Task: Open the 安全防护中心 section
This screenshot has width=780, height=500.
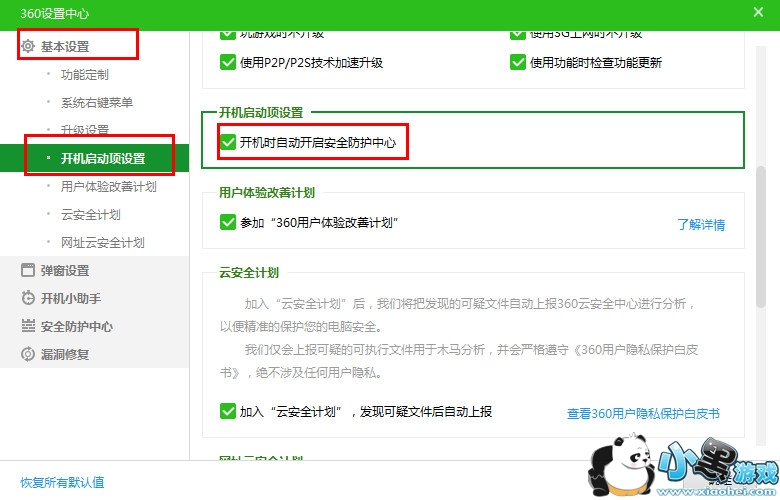Action: click(x=77, y=326)
